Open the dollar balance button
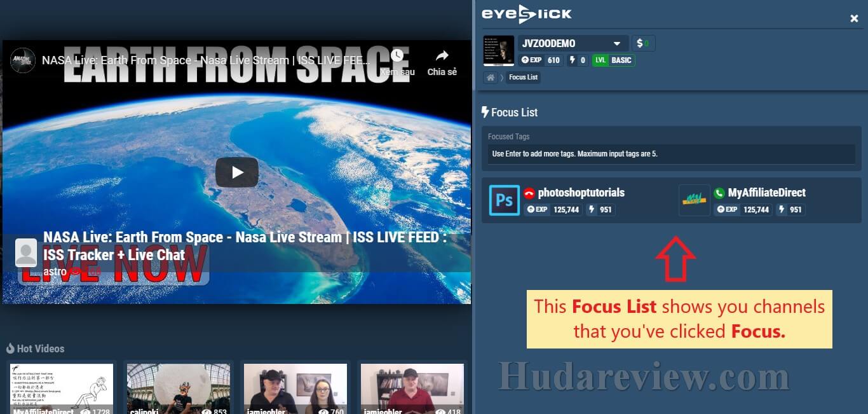This screenshot has height=414, width=868. (644, 43)
